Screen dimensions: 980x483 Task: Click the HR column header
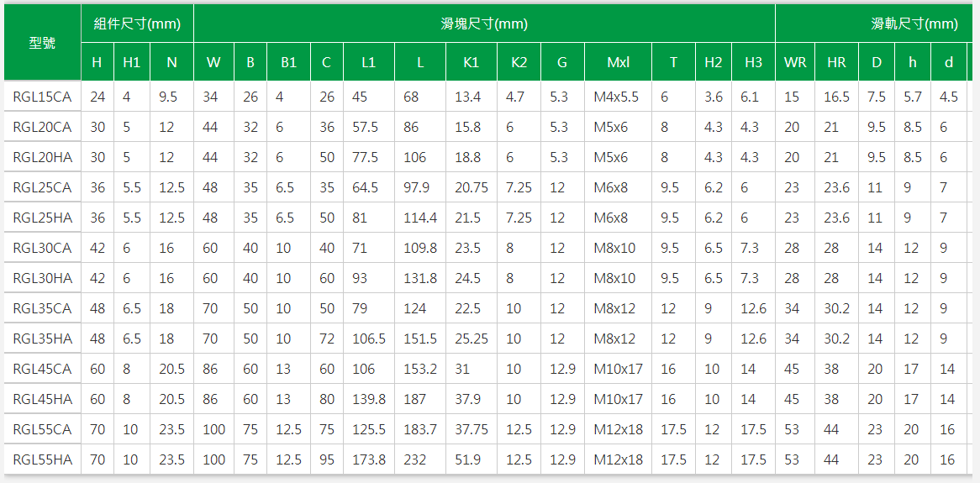836,62
